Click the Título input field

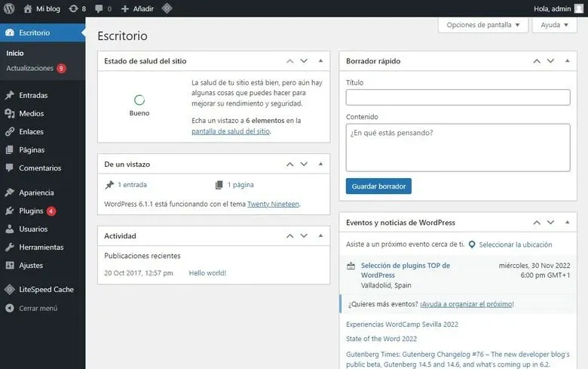[x=458, y=97]
